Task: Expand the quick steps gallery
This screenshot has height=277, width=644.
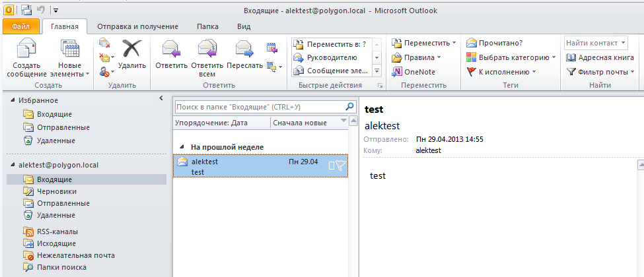Action: point(377,71)
